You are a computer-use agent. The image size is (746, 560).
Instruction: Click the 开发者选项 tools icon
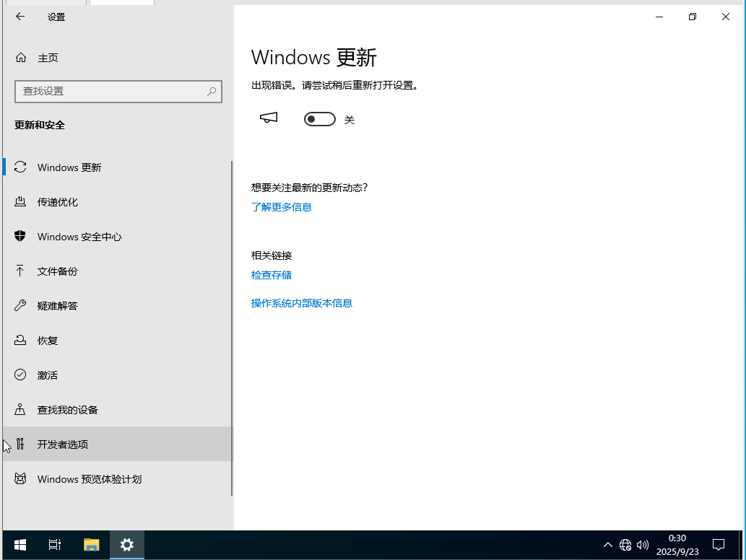click(x=20, y=444)
